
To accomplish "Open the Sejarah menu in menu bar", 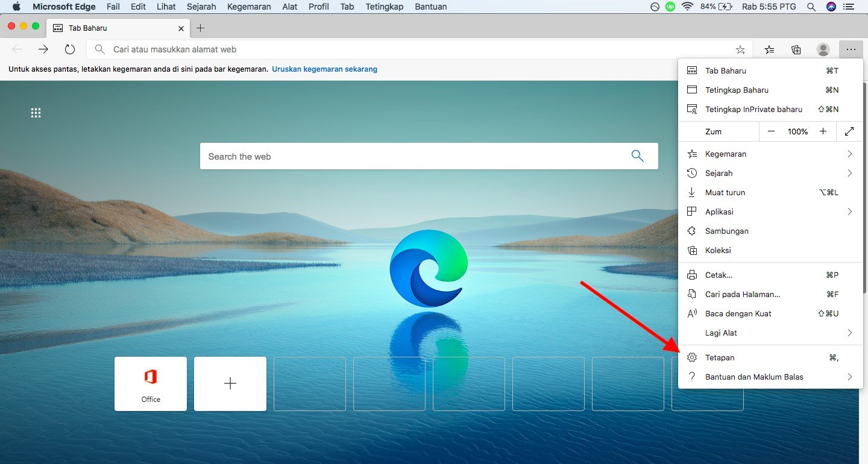I will click(201, 7).
